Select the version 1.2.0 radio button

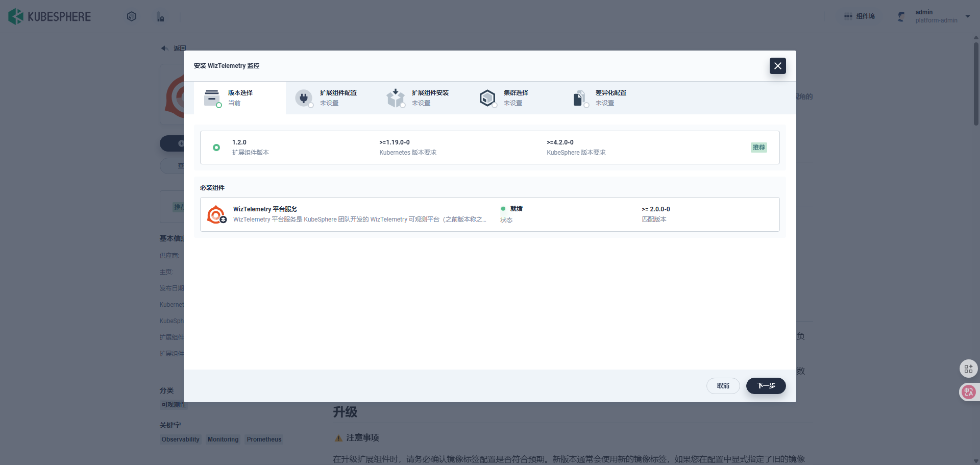click(x=216, y=148)
